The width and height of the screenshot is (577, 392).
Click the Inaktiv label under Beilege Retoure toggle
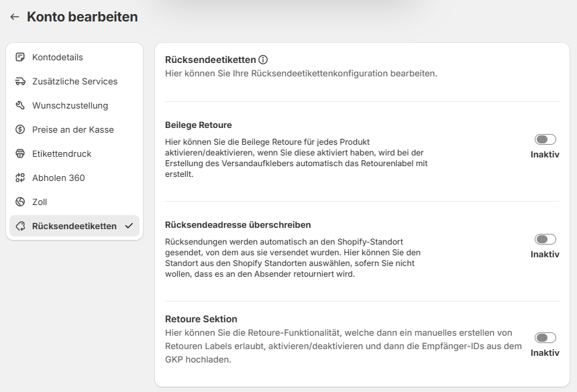pyautogui.click(x=545, y=155)
